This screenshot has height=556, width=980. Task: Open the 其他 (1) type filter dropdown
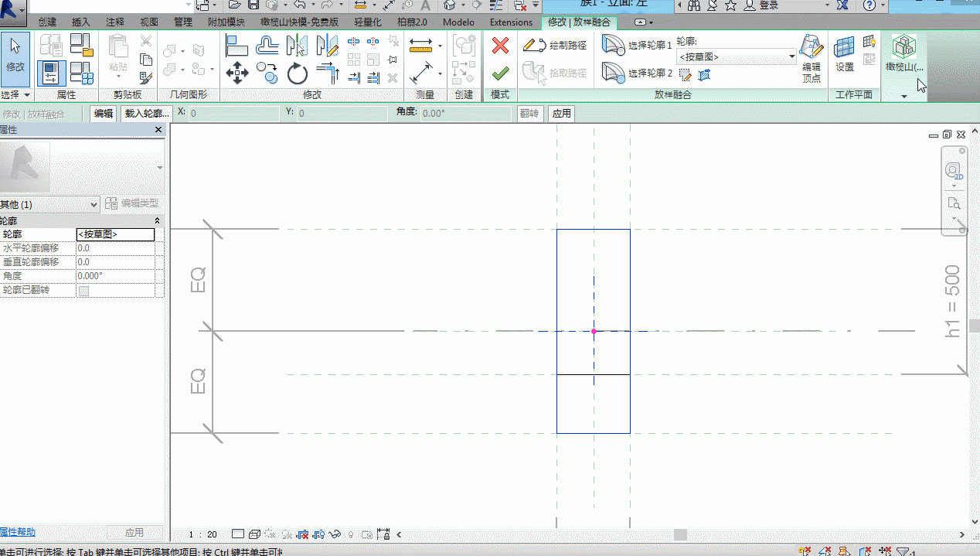94,204
